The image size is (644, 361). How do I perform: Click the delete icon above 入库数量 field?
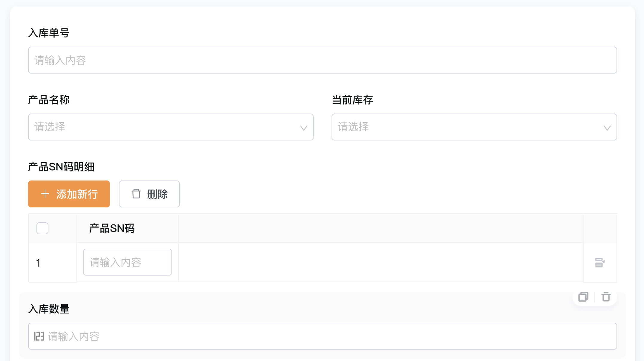point(606,297)
